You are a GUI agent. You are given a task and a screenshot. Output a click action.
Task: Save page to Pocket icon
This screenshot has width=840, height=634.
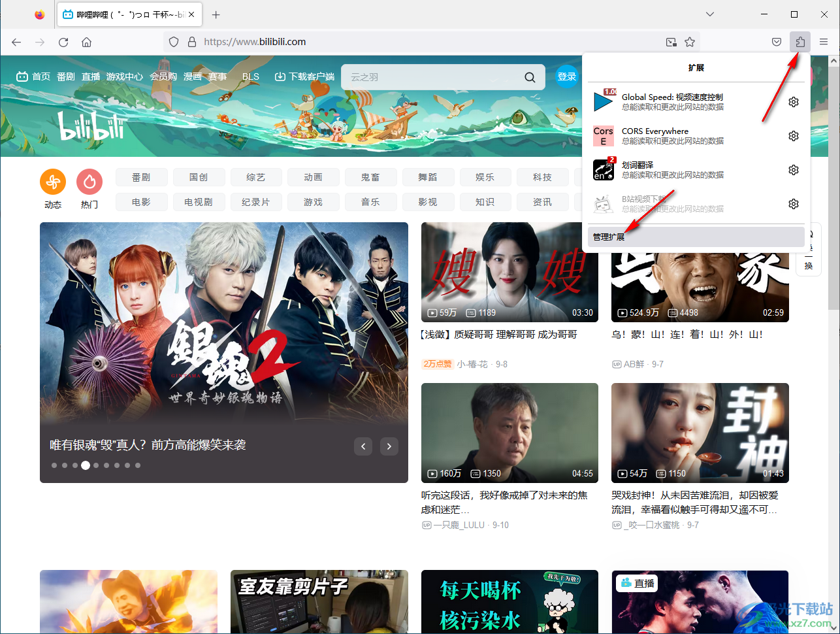click(777, 42)
